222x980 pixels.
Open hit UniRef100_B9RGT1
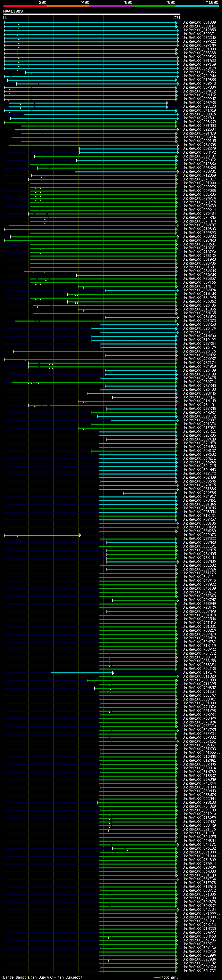pyautogui.click(x=199, y=34)
